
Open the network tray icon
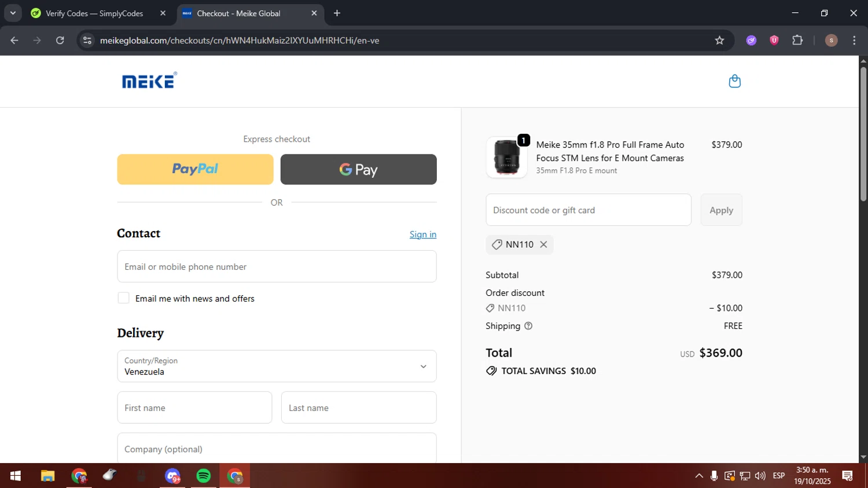tap(745, 476)
